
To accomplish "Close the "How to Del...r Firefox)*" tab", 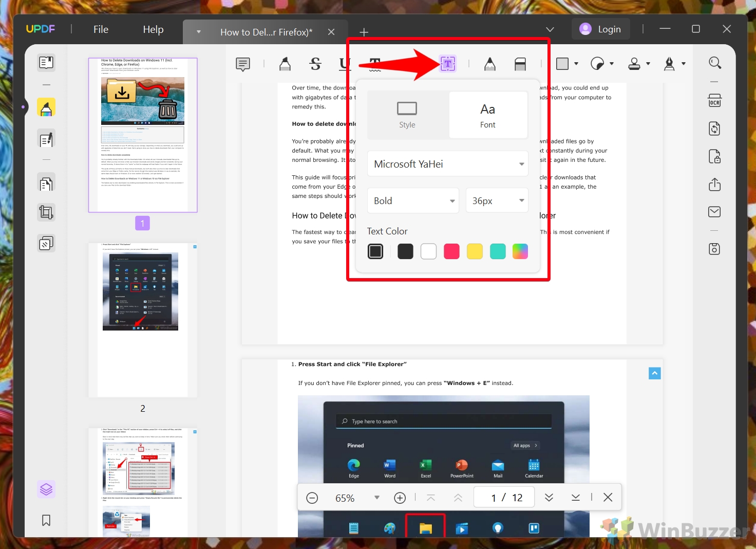I will click(x=331, y=32).
